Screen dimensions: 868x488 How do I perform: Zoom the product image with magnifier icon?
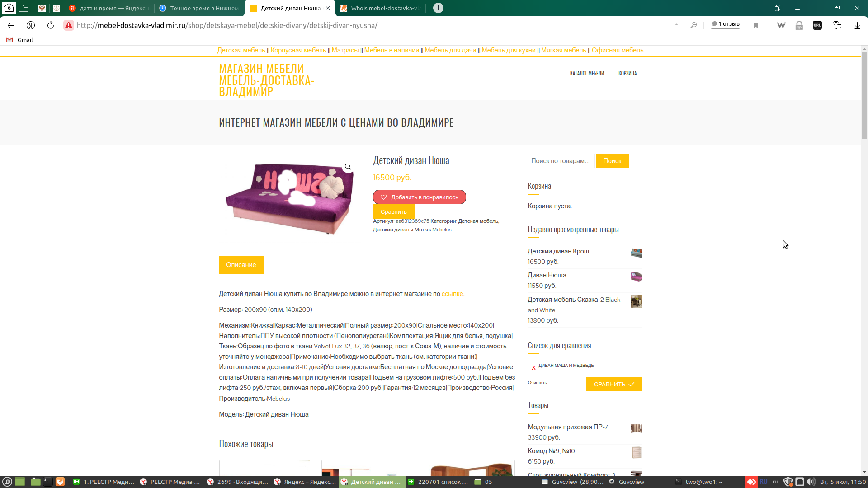tap(348, 167)
